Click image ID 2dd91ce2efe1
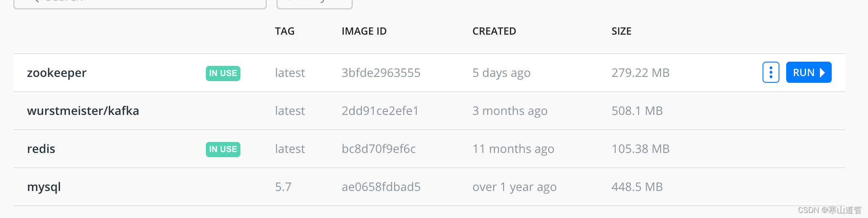Screen dimensions: 868x218 (380, 111)
